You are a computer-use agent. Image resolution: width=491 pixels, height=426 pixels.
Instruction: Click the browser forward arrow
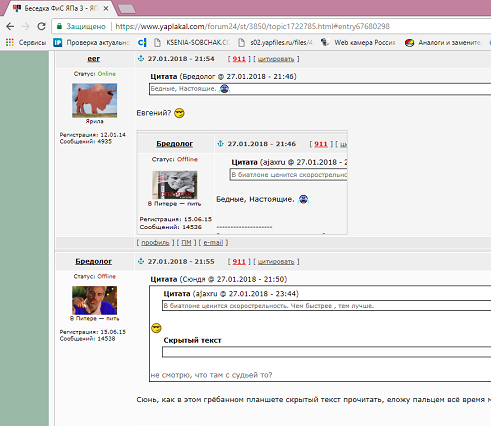click(x=26, y=26)
